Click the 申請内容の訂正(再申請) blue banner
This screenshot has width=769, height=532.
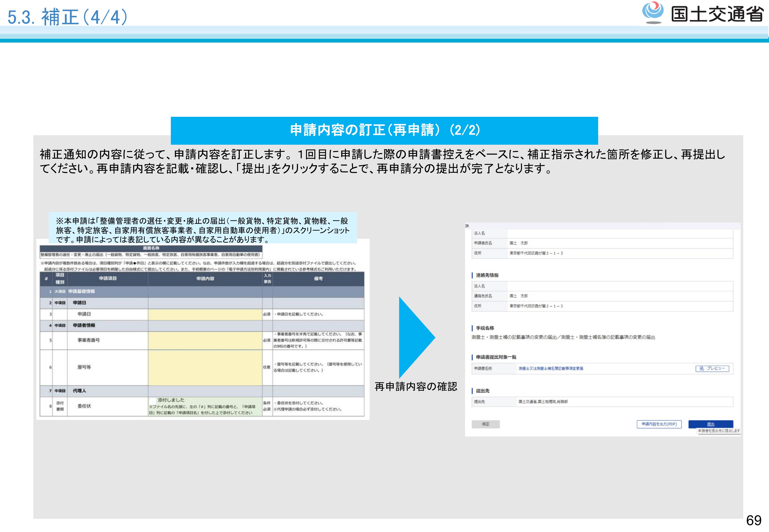384,130
